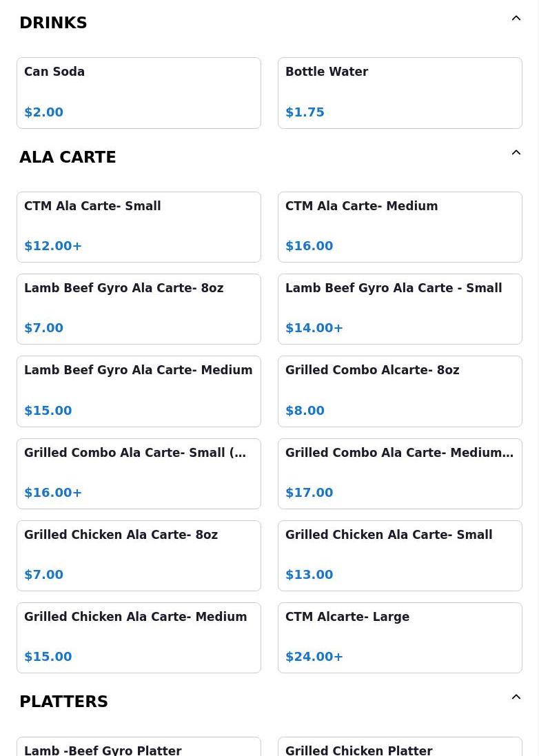
Task: Collapse the PLATTERS section chevron
Action: (x=516, y=697)
